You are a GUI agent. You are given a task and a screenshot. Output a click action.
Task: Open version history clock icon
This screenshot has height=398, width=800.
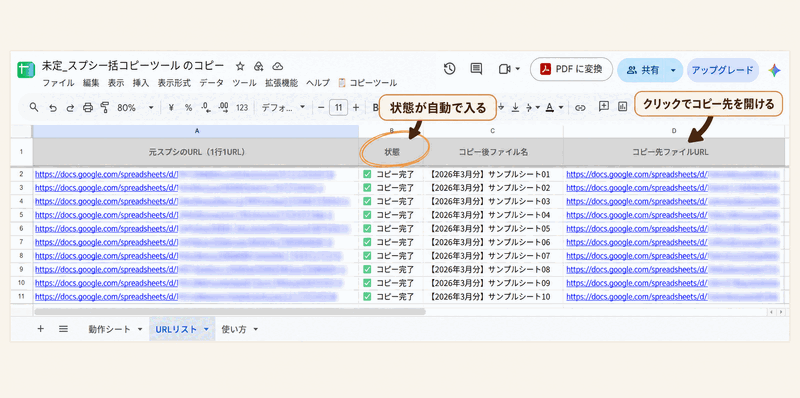(x=449, y=69)
